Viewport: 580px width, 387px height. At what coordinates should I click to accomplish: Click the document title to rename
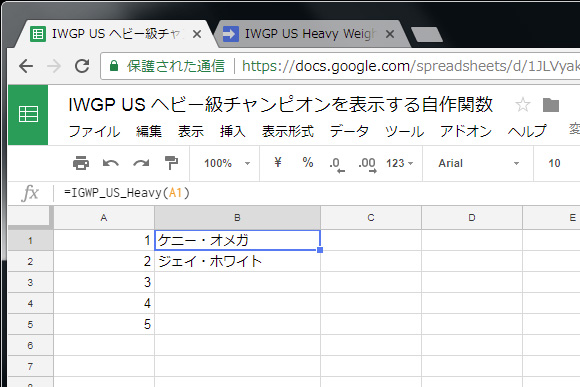[x=281, y=105]
